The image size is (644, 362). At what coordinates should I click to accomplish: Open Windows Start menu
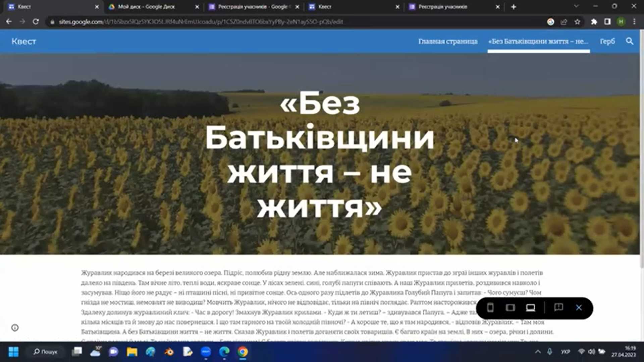click(x=13, y=352)
